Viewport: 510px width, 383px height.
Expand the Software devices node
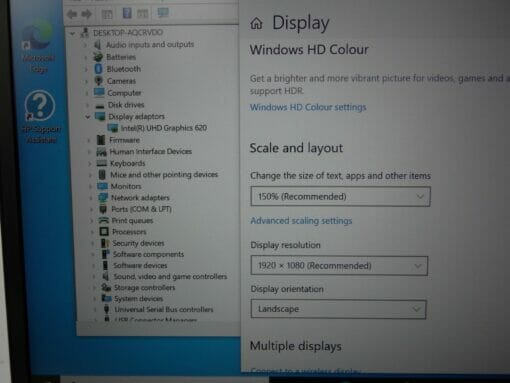click(x=93, y=266)
